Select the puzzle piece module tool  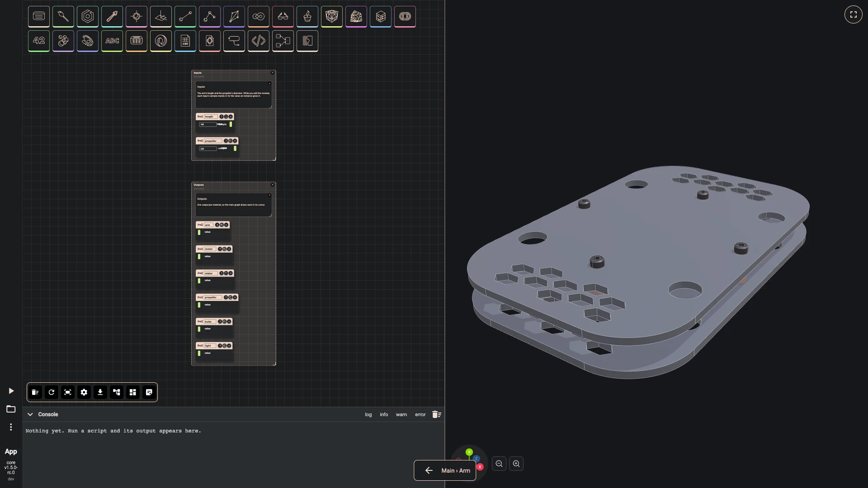307,41
